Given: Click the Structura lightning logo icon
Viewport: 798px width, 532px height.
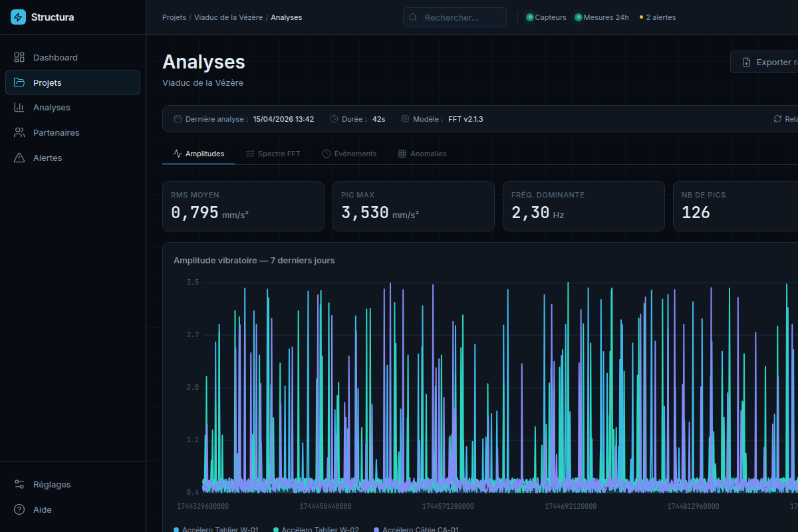Looking at the screenshot, I should tap(18, 17).
